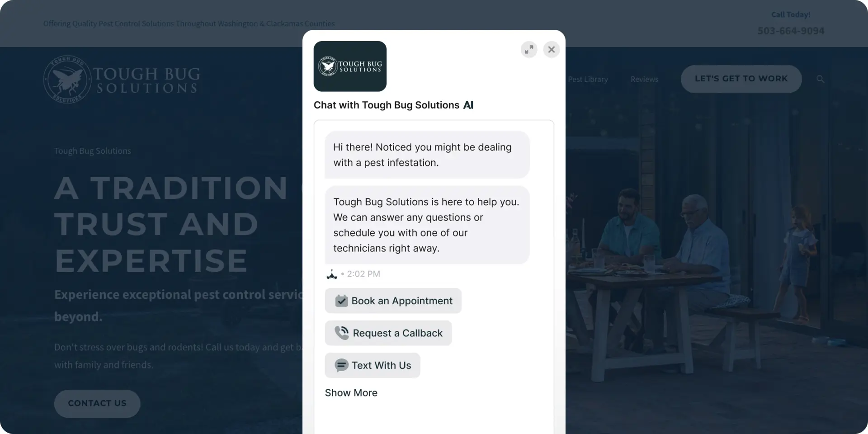The height and width of the screenshot is (434, 868).
Task: Click the 2:02 PM message timestamp
Action: pyautogui.click(x=363, y=274)
